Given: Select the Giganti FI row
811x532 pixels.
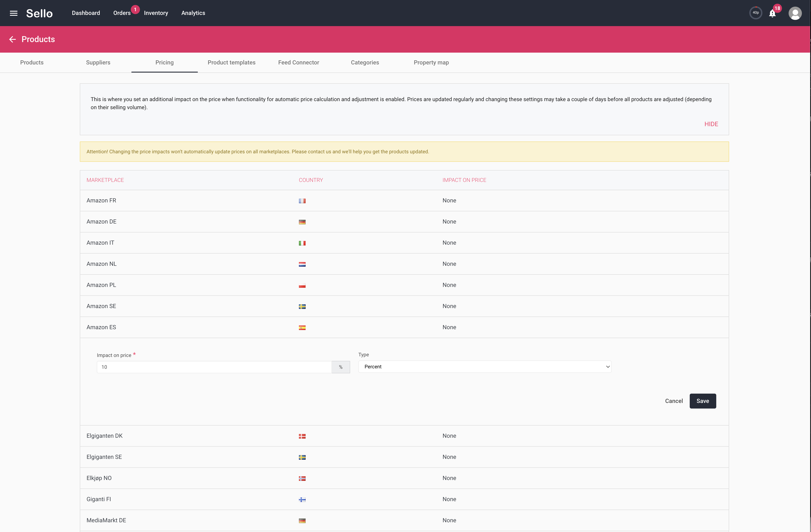Looking at the screenshot, I should [404, 499].
